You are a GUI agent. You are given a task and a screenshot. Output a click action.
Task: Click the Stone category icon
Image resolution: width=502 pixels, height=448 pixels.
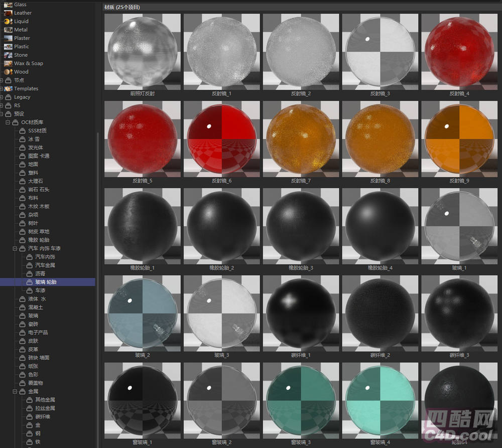pyautogui.click(x=9, y=55)
